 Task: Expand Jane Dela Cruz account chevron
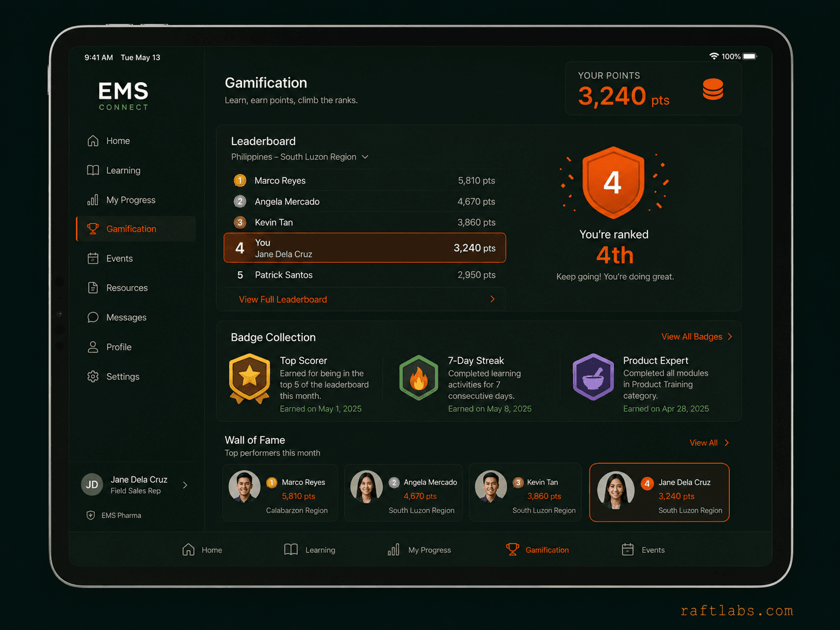pyautogui.click(x=185, y=485)
